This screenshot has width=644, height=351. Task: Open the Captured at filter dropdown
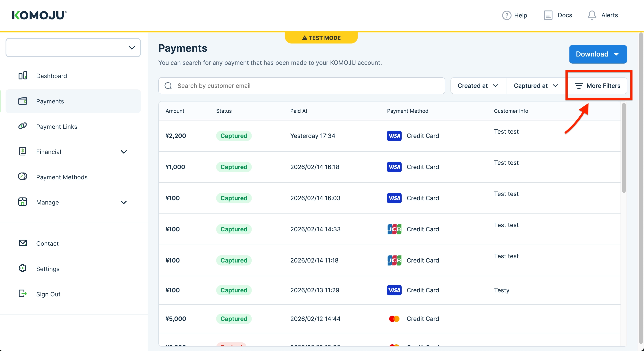pos(536,86)
